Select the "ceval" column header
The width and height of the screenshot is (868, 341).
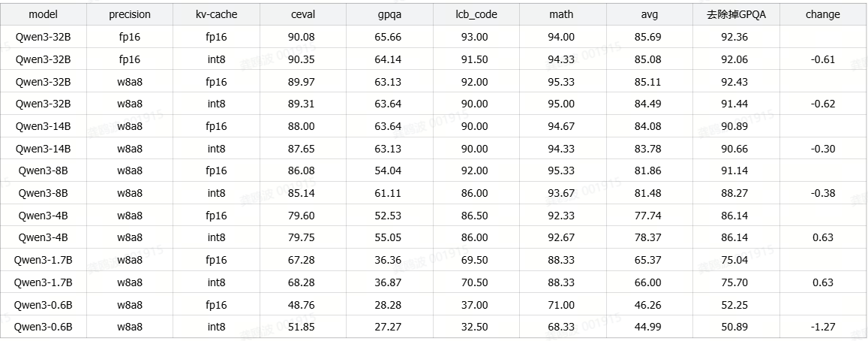[x=302, y=14]
